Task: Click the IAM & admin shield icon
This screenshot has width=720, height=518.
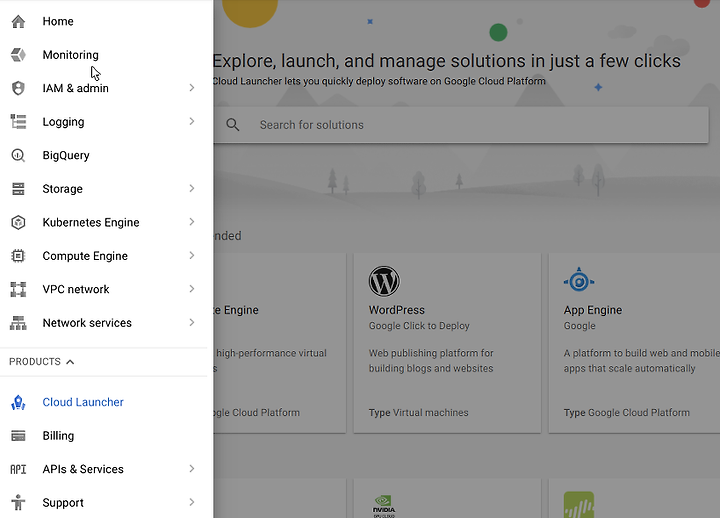Action: [x=18, y=88]
